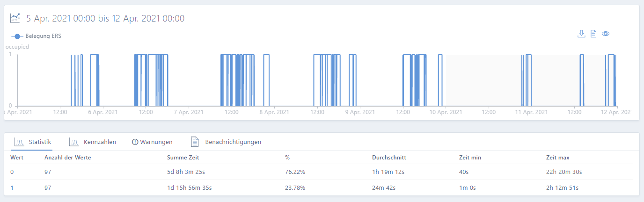Toggle the Belegung ERS legend entry
Screen dimensions: 644x202
43,36
